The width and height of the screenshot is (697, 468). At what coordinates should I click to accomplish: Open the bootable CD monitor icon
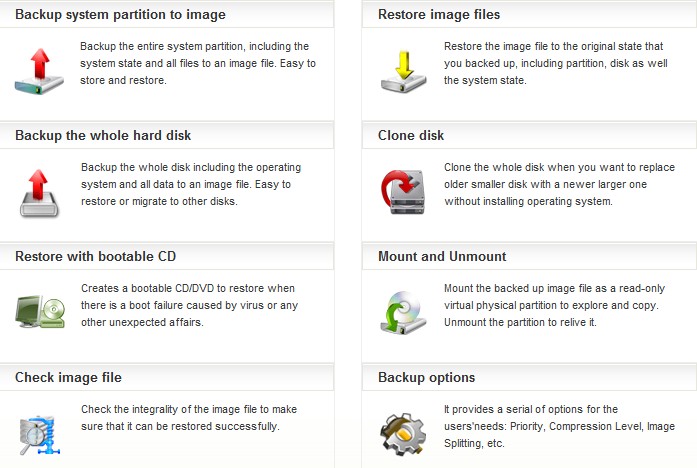point(40,312)
